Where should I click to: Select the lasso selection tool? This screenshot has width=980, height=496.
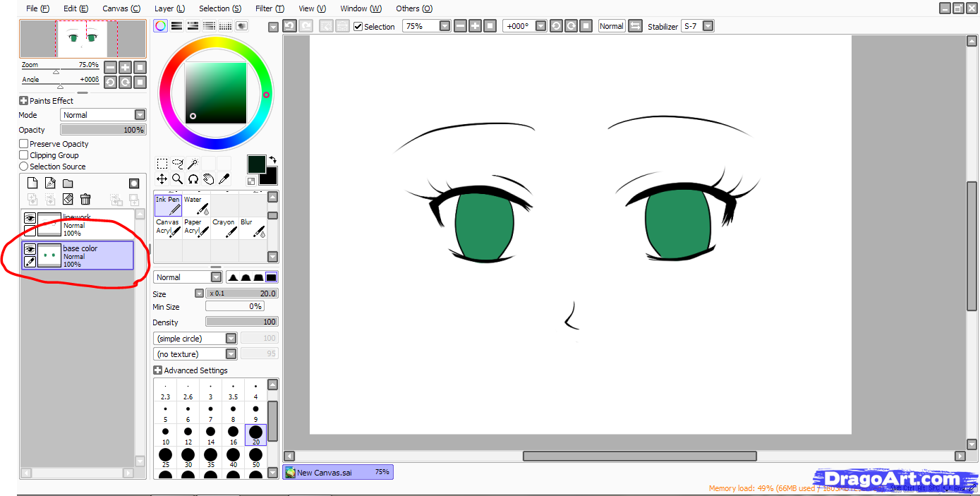coord(177,164)
